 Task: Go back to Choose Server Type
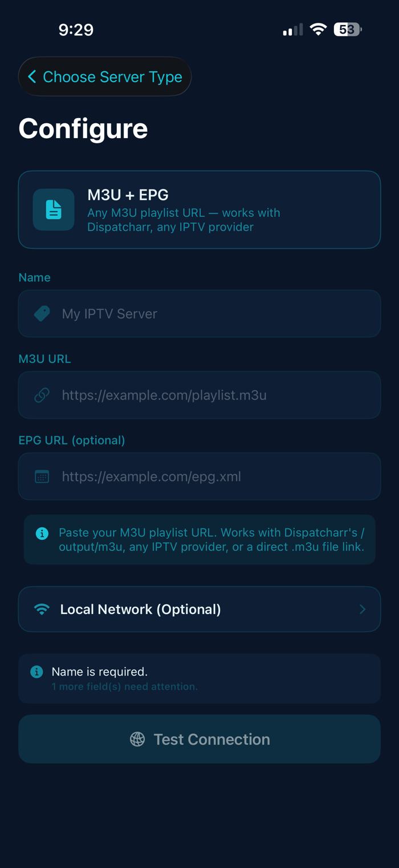point(105,76)
